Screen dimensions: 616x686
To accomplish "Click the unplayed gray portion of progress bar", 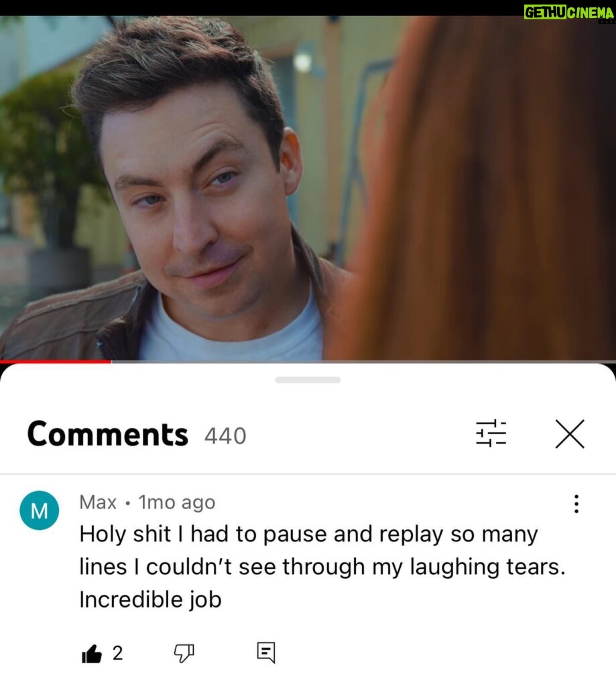I will click(363, 361).
